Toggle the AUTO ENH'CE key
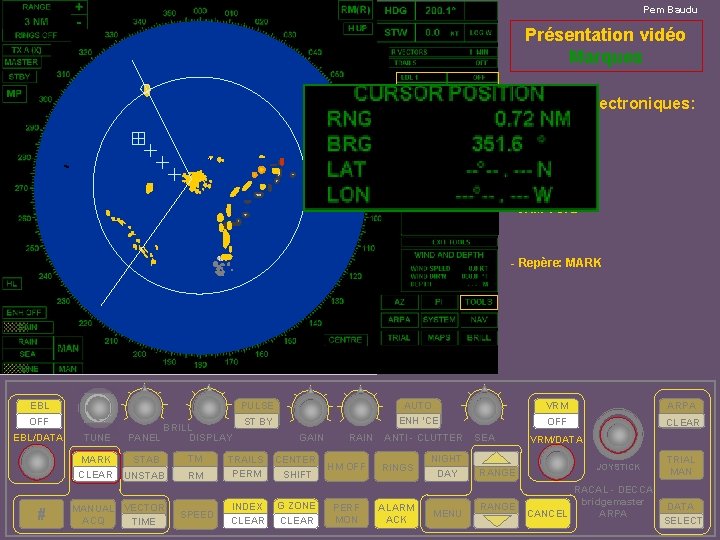The width and height of the screenshot is (720, 540). [x=419, y=413]
